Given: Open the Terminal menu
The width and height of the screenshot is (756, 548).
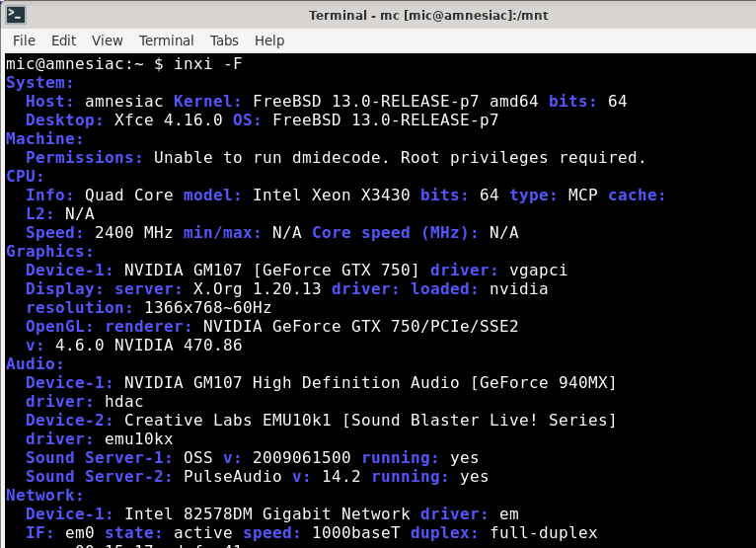Looking at the screenshot, I should click(166, 40).
